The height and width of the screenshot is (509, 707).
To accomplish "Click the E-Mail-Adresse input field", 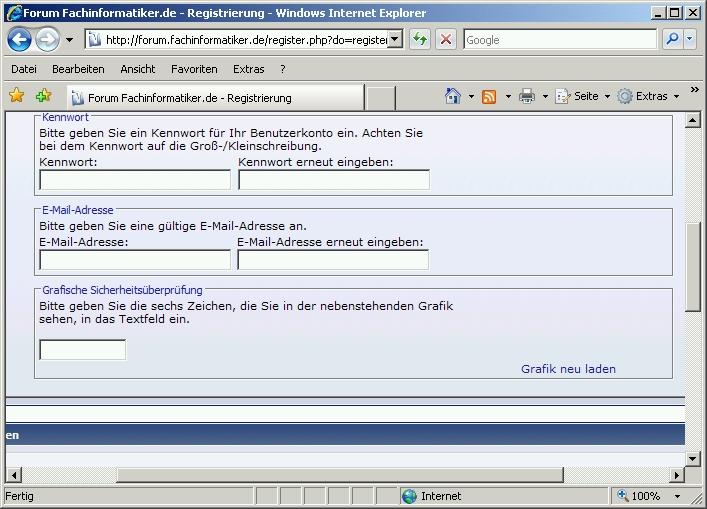I will click(135, 260).
